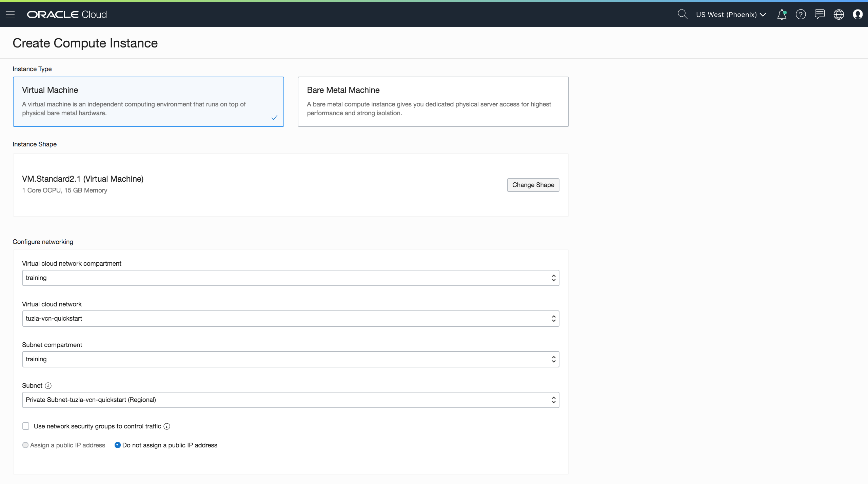Click the Subnet info icon

coord(48,386)
